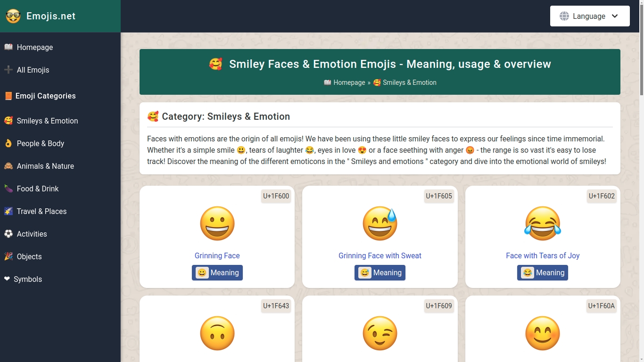The width and height of the screenshot is (644, 362).
Task: Click the plus icon beside All Emojis
Action: click(x=8, y=70)
